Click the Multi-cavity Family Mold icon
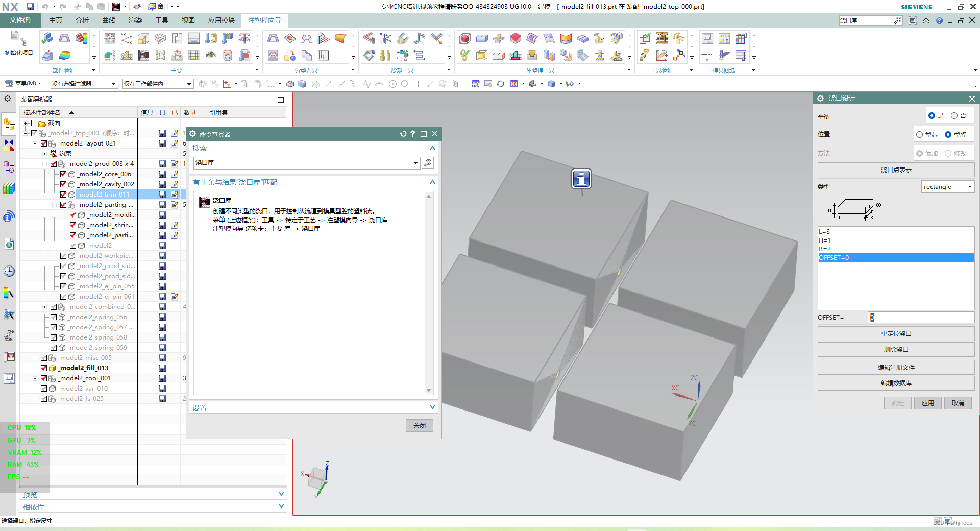The height and width of the screenshot is (531, 980). point(110,38)
